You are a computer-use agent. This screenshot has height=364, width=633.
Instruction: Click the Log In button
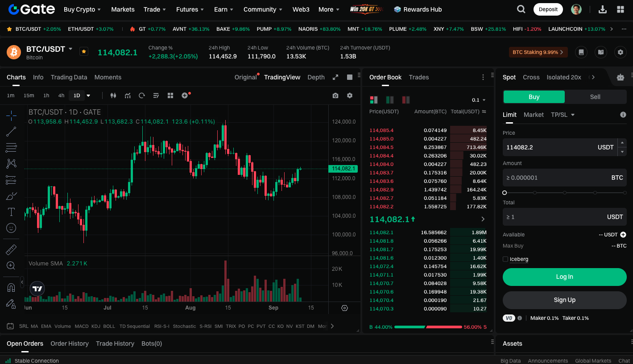click(565, 277)
